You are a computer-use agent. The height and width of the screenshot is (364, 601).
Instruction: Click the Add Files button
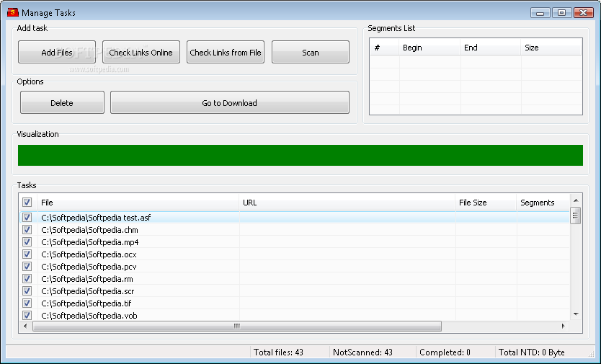coord(57,52)
